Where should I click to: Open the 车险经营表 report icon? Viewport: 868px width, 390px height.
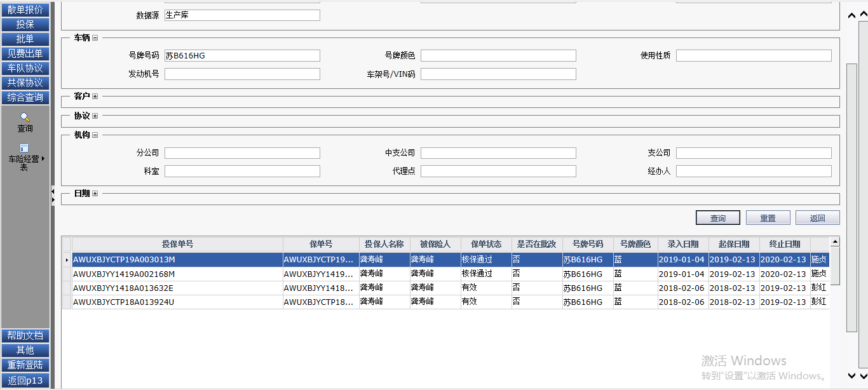(x=24, y=148)
